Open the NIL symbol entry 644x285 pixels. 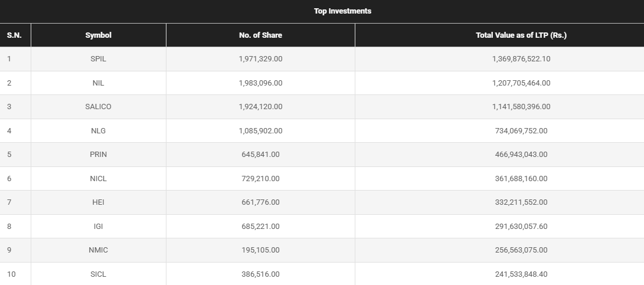click(x=98, y=83)
